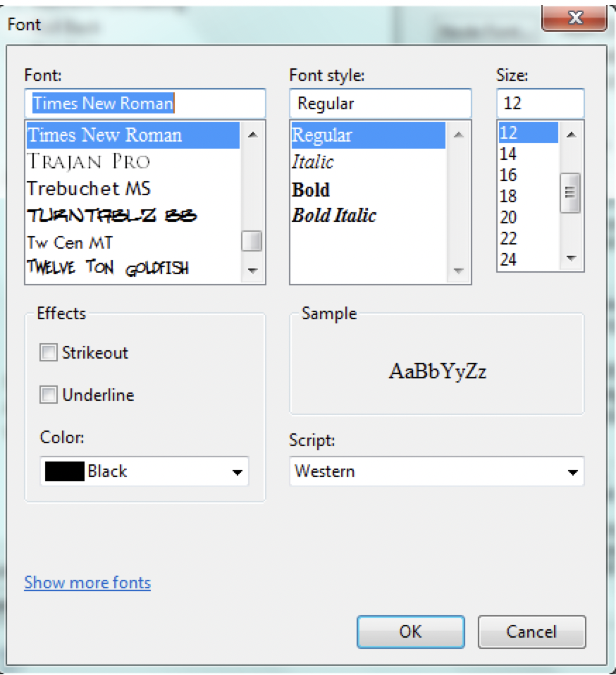Pick size 18 from the size list
Viewport: 616px width, 675px height.
(x=508, y=197)
